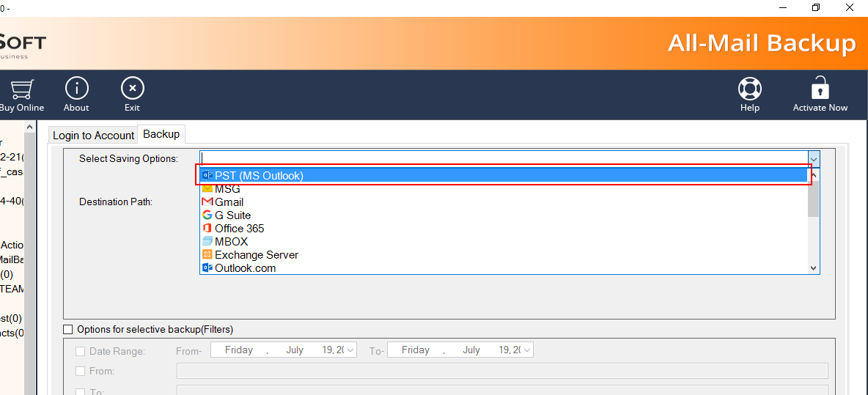
Task: Click the Exit icon in toolbar
Action: click(x=132, y=89)
